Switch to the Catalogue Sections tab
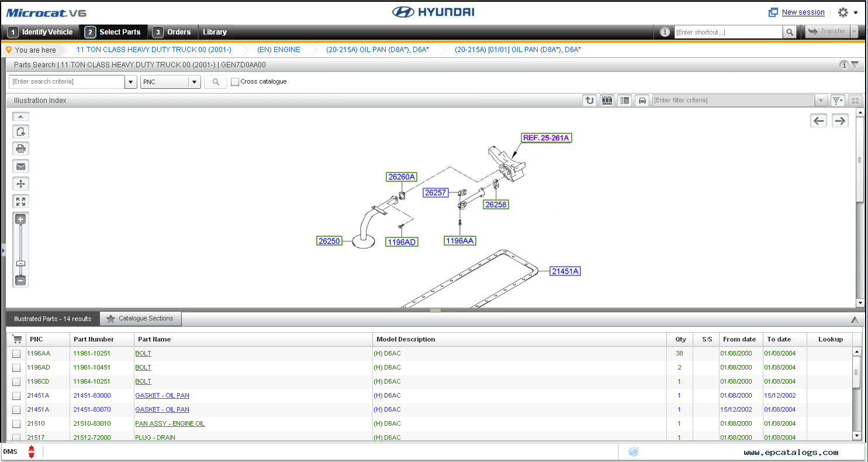This screenshot has height=462, width=868. pyautogui.click(x=140, y=319)
